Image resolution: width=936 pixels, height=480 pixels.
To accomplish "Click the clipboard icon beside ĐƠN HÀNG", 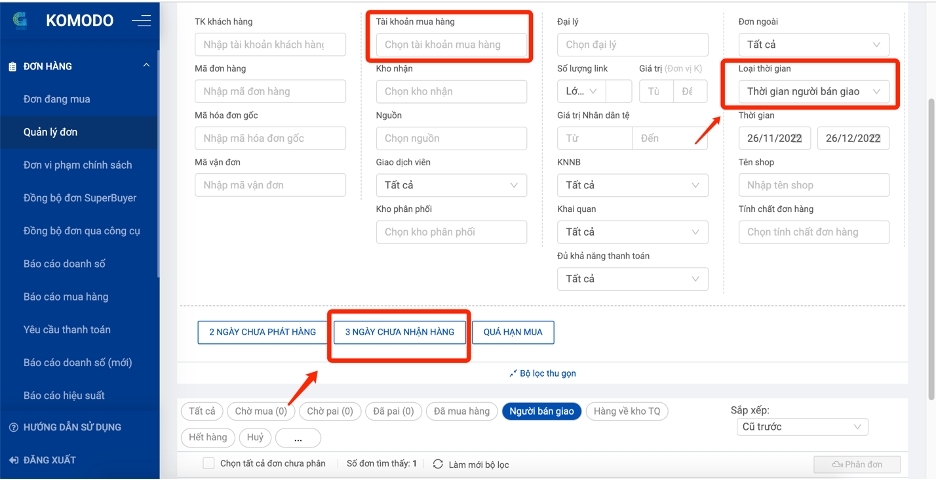I will [x=13, y=66].
